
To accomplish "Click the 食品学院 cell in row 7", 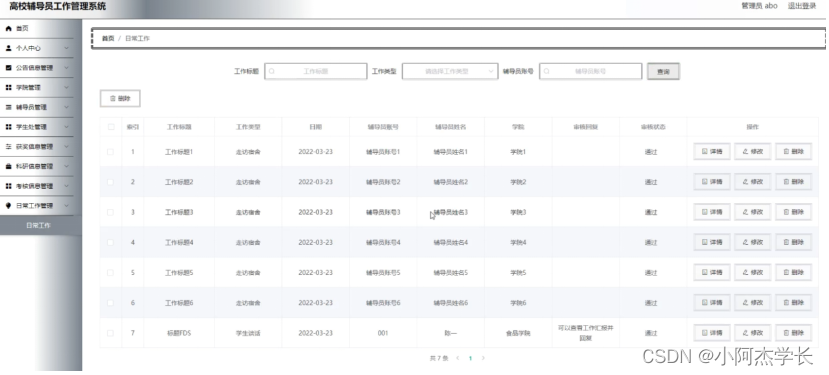I will pos(518,334).
